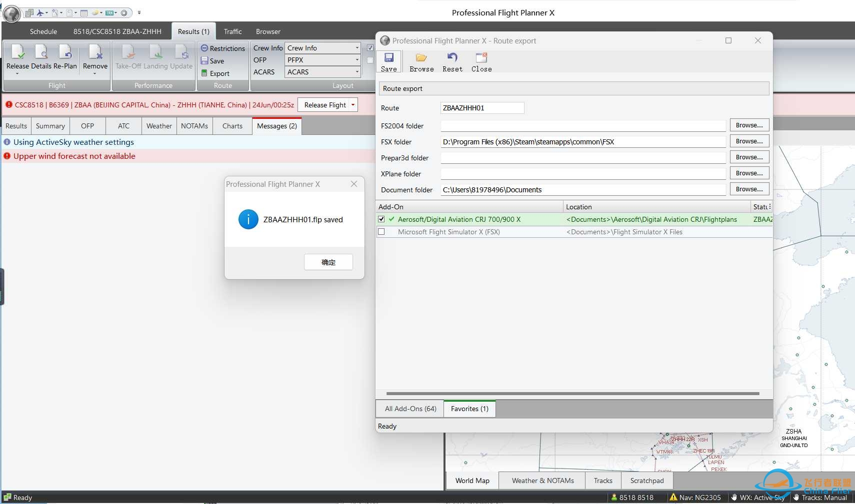Open the ACARS layout dropdown
This screenshot has height=504, width=855.
pyautogui.click(x=322, y=72)
